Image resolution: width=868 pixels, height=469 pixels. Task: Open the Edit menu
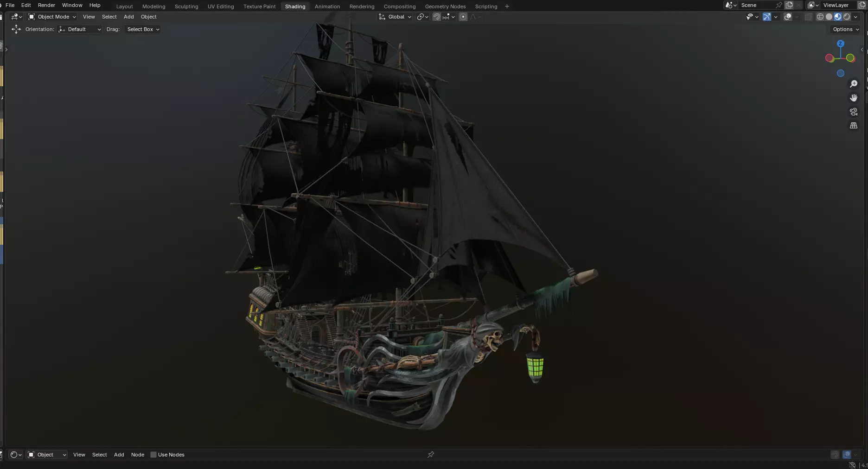(x=26, y=5)
